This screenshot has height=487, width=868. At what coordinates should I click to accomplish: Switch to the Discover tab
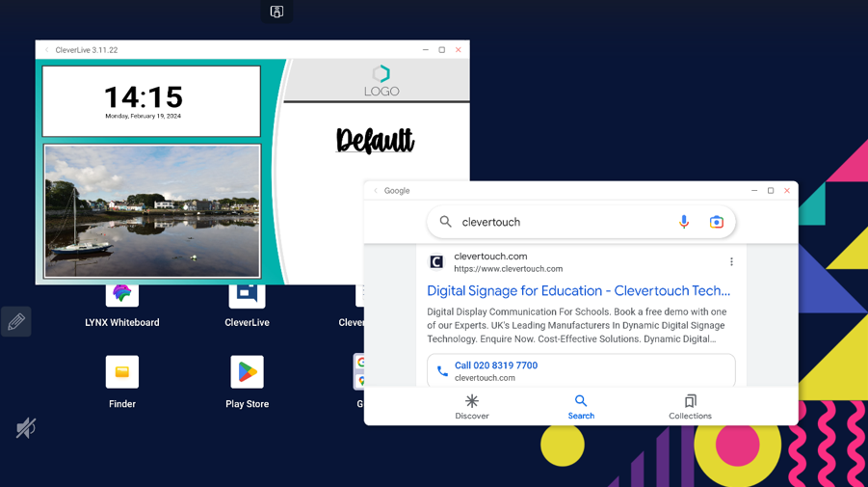pos(472,406)
